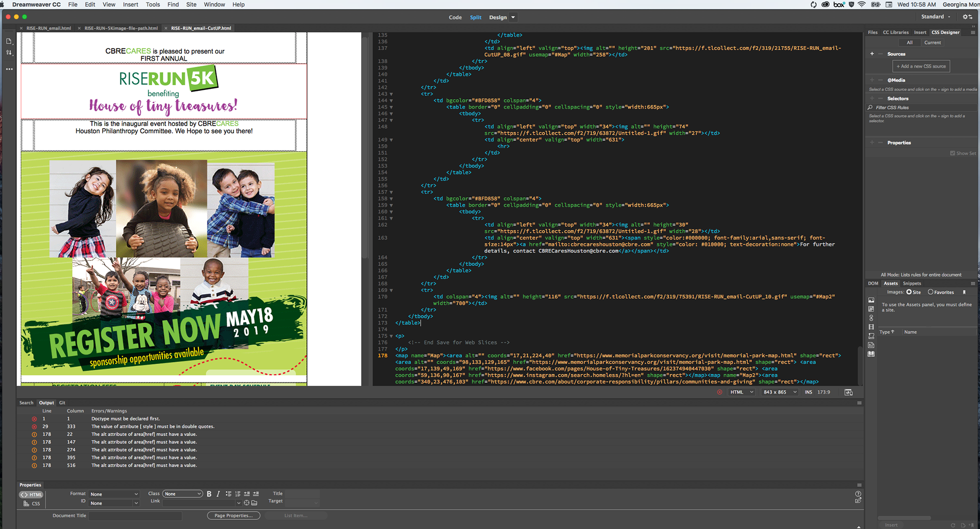Click Add a new CSS source button

pyautogui.click(x=921, y=66)
